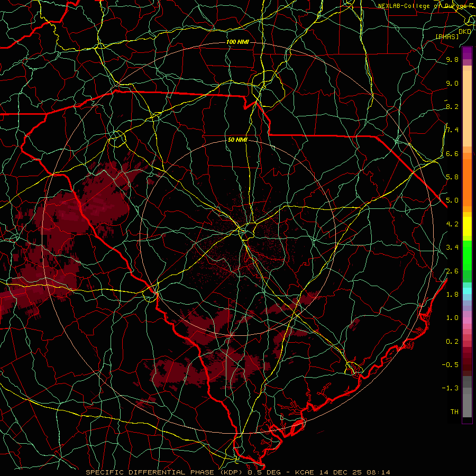Click the 2.6 scale value
Viewport: 476px width, 476px height.
coord(452,271)
